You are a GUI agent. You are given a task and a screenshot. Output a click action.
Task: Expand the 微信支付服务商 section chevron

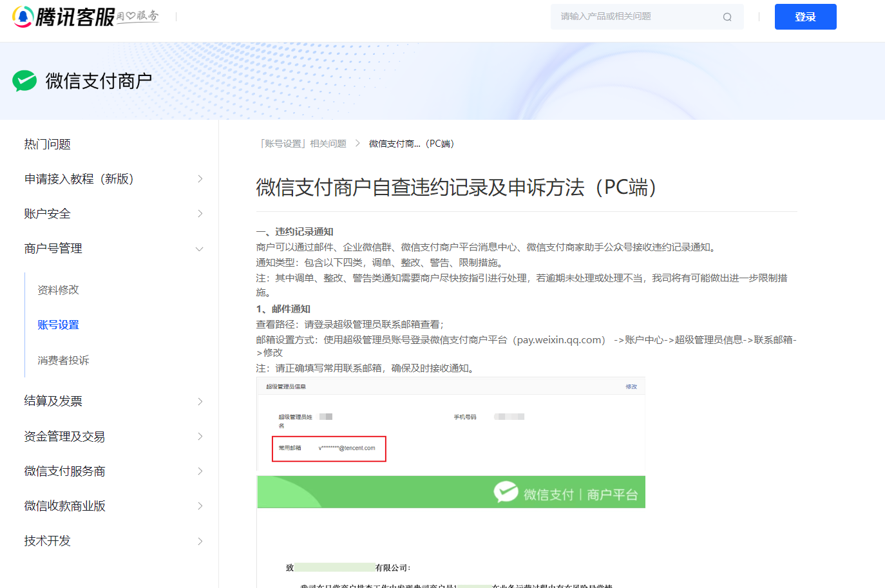click(x=200, y=471)
